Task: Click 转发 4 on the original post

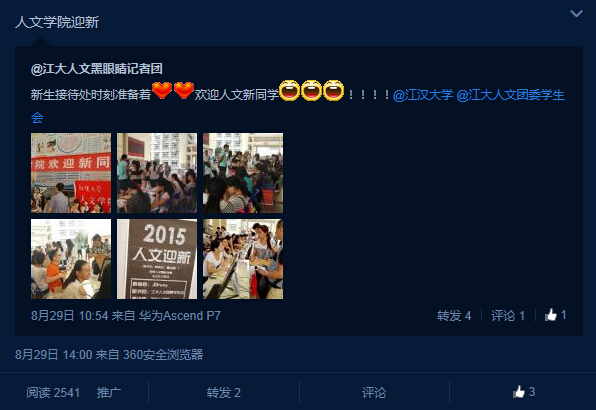Action: point(454,315)
